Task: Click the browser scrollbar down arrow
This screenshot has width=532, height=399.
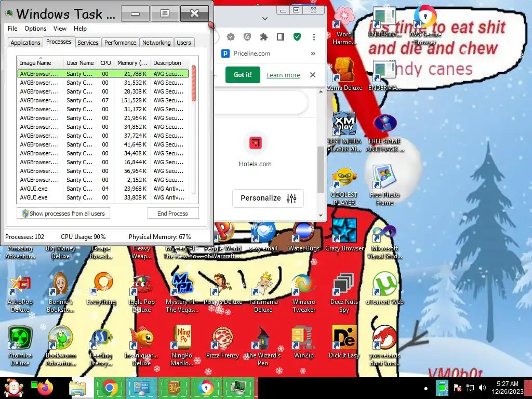Action: (321, 216)
